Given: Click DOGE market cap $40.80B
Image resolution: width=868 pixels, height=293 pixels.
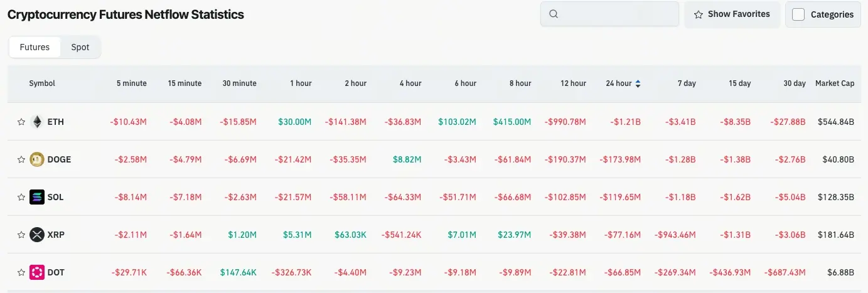Looking at the screenshot, I should (x=839, y=159).
